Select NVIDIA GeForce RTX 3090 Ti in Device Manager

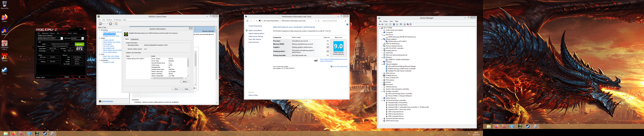[397, 41]
